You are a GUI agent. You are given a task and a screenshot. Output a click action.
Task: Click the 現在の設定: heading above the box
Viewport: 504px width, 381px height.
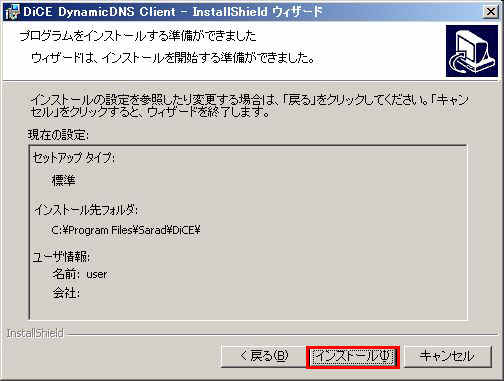(58, 135)
